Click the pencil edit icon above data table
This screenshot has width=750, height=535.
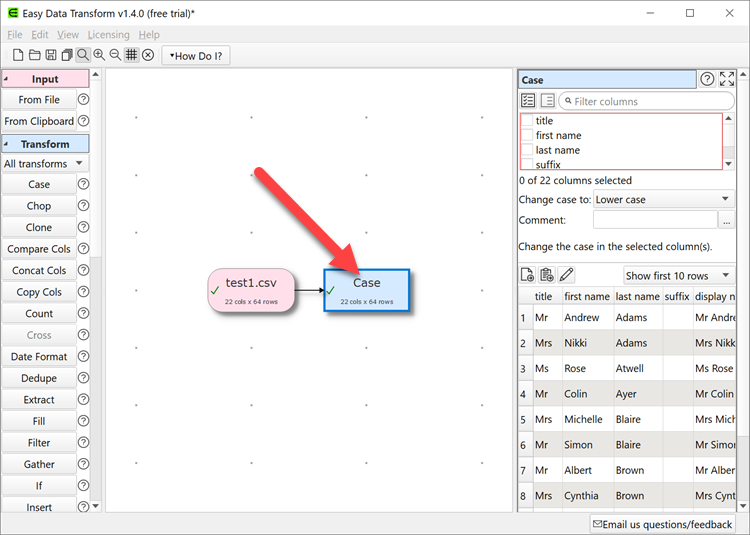click(567, 275)
